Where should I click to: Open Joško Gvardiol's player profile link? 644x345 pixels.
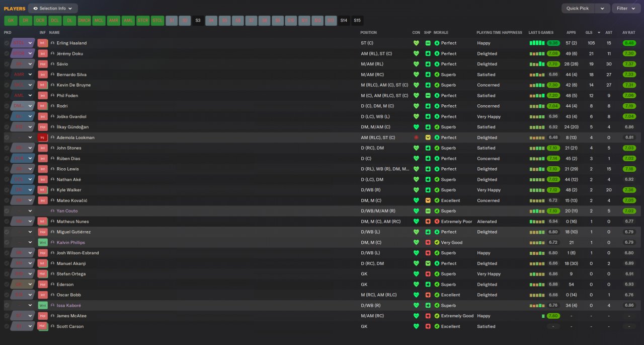click(x=72, y=116)
